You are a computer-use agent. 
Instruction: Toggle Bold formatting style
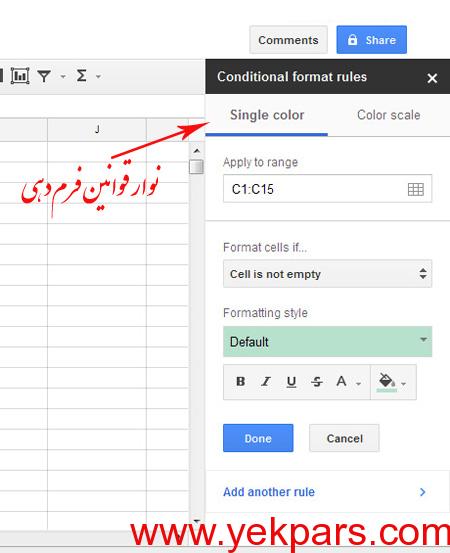(241, 382)
